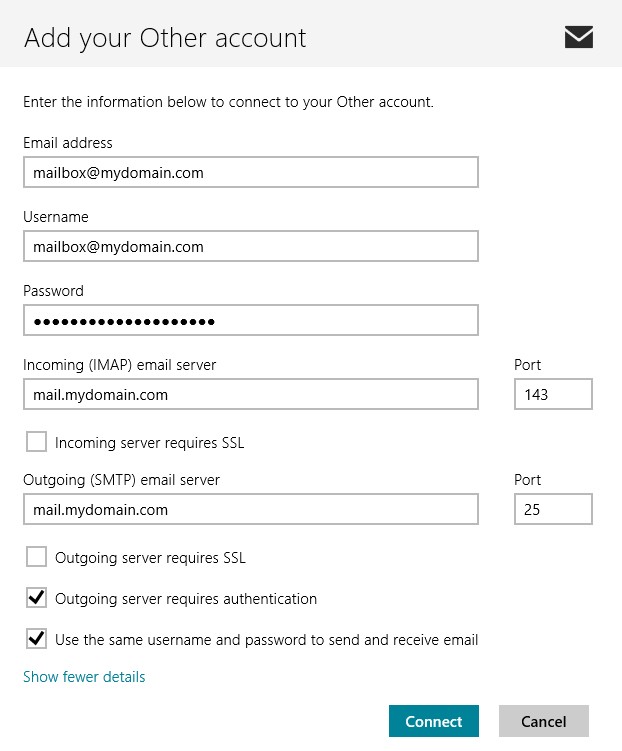Uncheck Use the same username and password
Screen dimensions: 622x751
coord(36,639)
